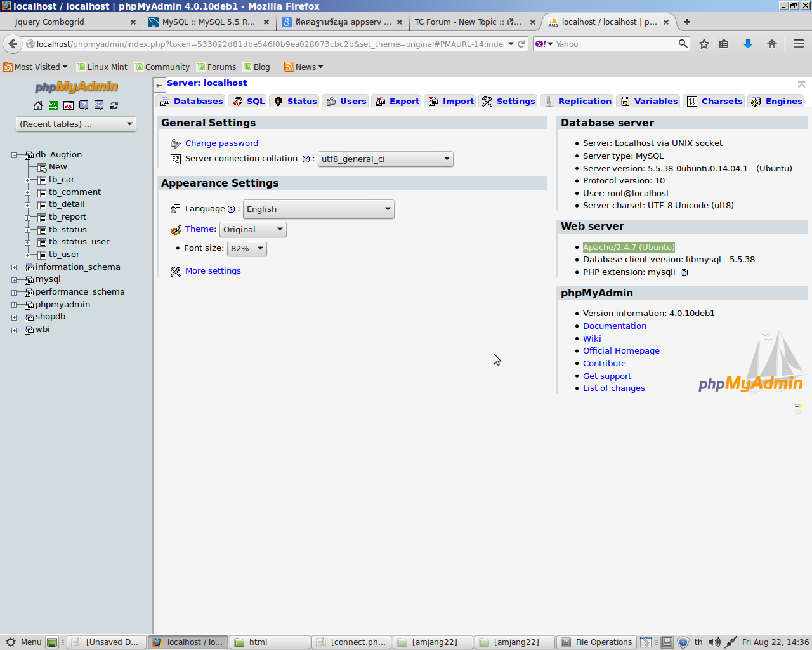Image resolution: width=812 pixels, height=650 pixels.
Task: Open the Font size dropdown
Action: point(247,248)
